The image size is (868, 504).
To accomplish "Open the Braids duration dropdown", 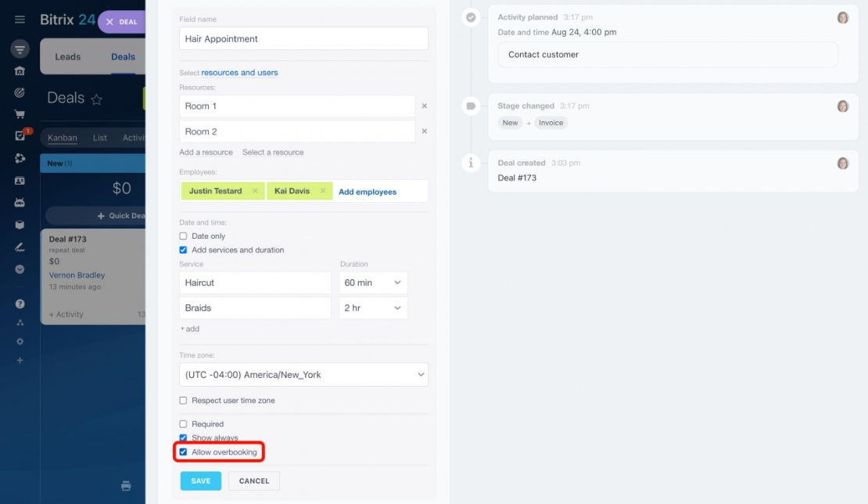I will point(373,308).
